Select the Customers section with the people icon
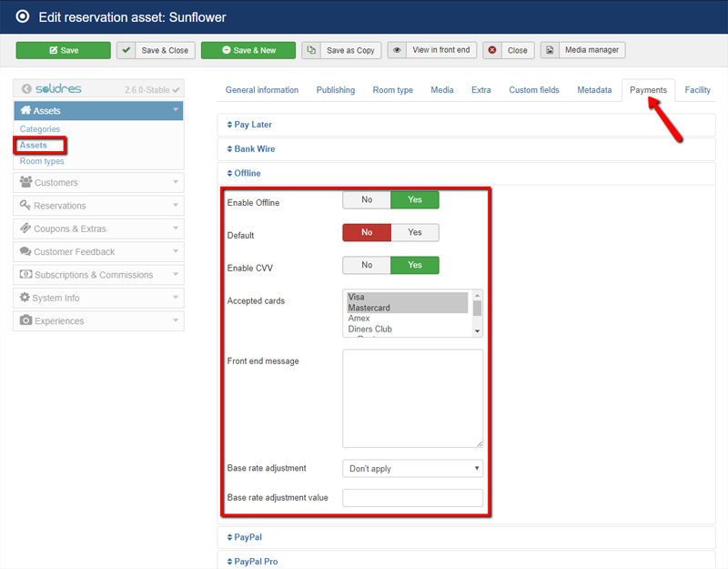 [x=26, y=184]
